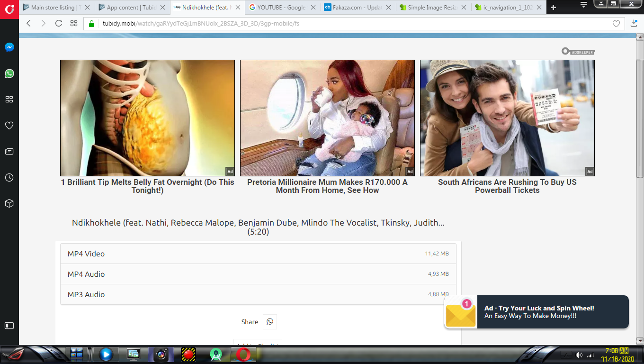Open History clock in the sidebar
The image size is (644, 364).
click(x=9, y=178)
